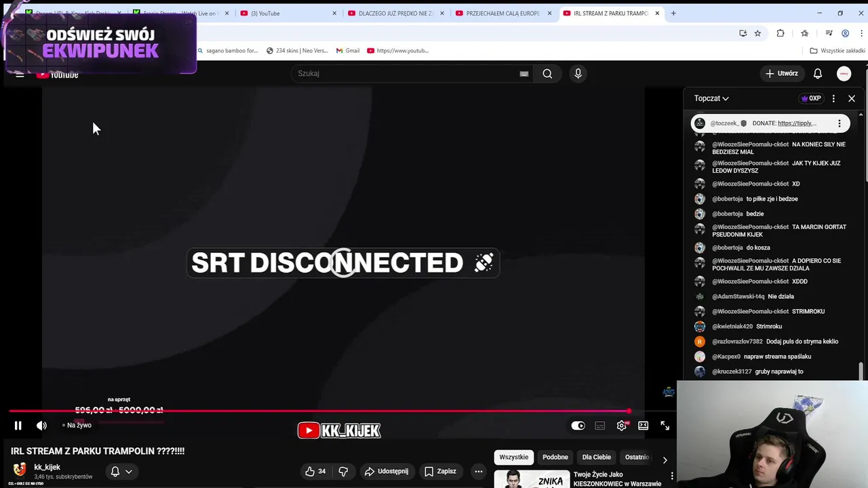Click the 'Na żywo' live indicator
868x488 pixels.
(x=77, y=426)
